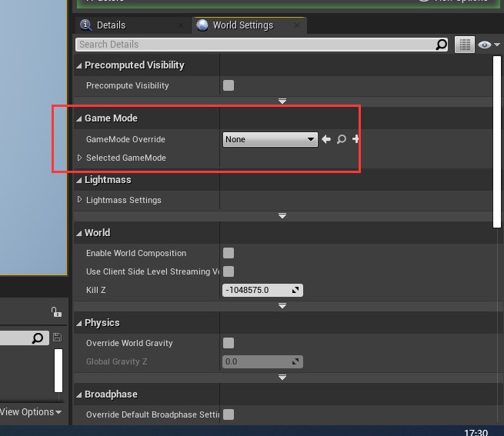
Task: Click the save disk icon in left panel
Action: click(x=58, y=338)
